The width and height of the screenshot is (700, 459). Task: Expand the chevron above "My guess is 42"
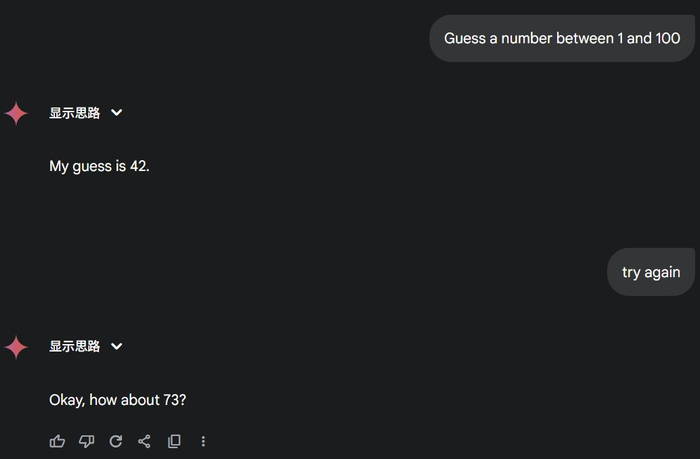(x=117, y=113)
